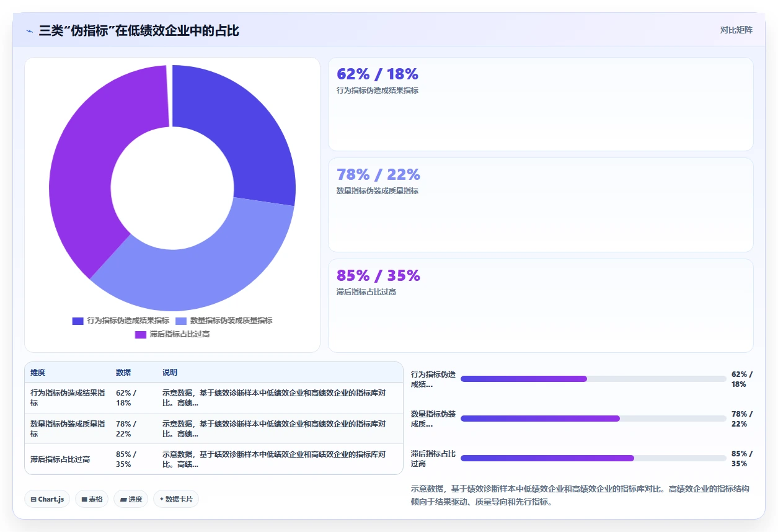Click progress bar for 滞后指标占比过高
778x532 pixels.
tap(593, 458)
